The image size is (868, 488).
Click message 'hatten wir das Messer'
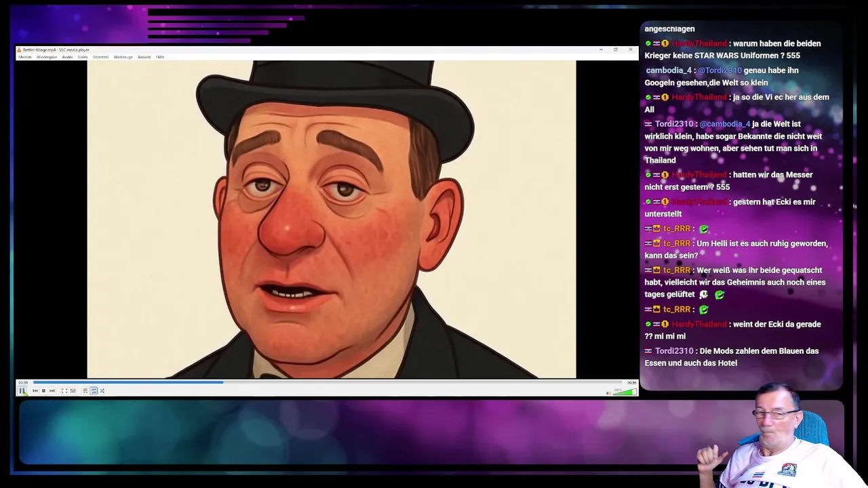[x=729, y=181]
